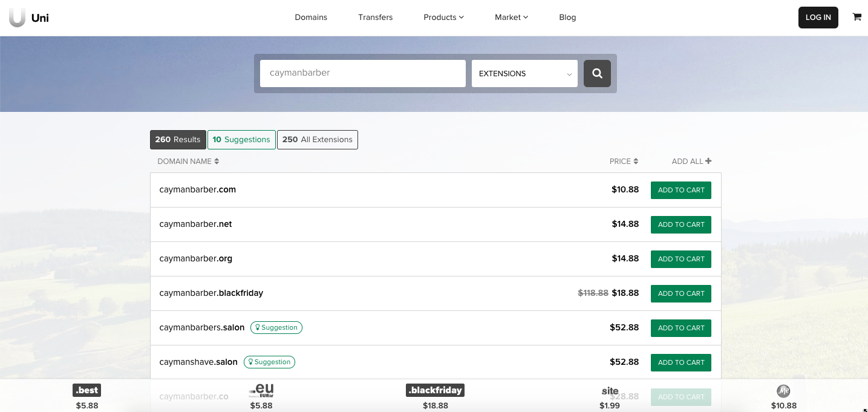868x412 pixels.
Task: Click the caymanbarber.com domain name
Action: 198,189
